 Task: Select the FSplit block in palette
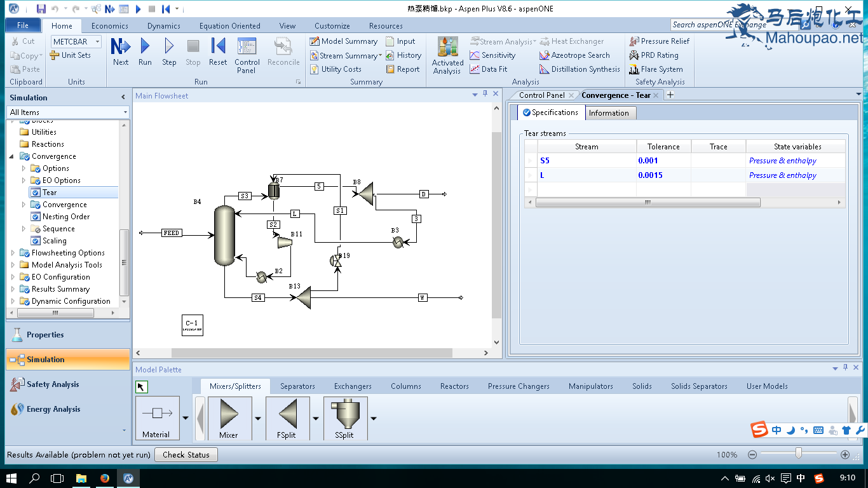[x=287, y=418]
